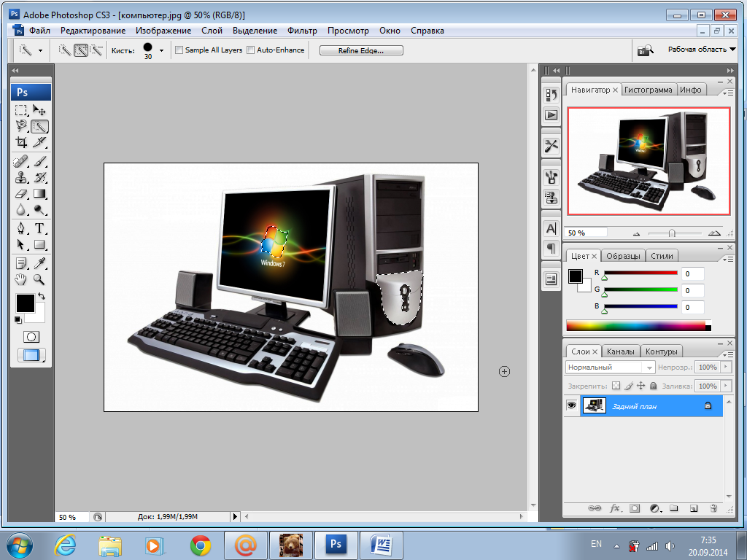747x560 pixels.
Task: Select the History Brush tool
Action: click(x=39, y=178)
